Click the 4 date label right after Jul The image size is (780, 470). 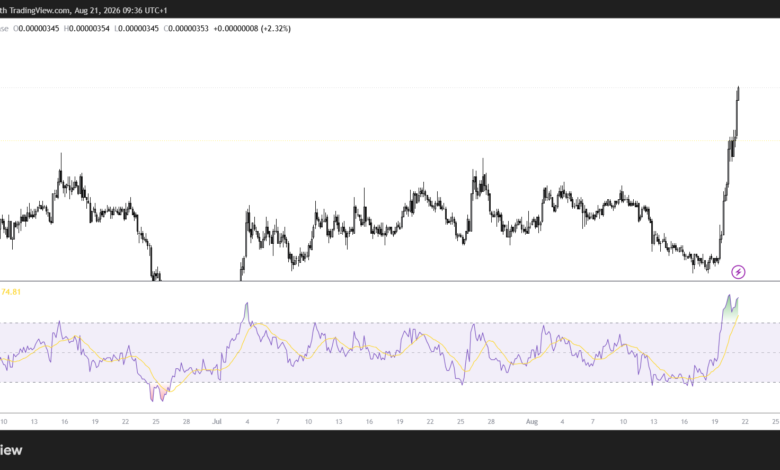[247, 421]
